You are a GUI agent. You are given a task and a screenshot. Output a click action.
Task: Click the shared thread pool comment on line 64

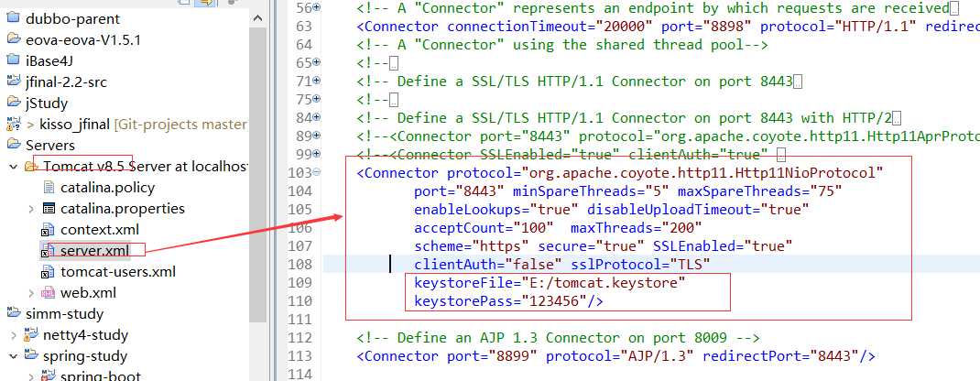pos(561,44)
